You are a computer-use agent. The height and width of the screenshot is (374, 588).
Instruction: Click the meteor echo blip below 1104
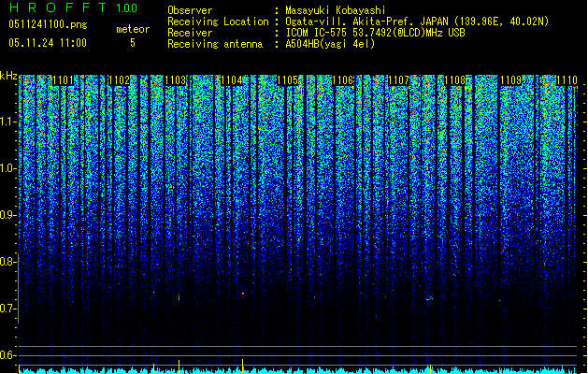click(x=243, y=294)
